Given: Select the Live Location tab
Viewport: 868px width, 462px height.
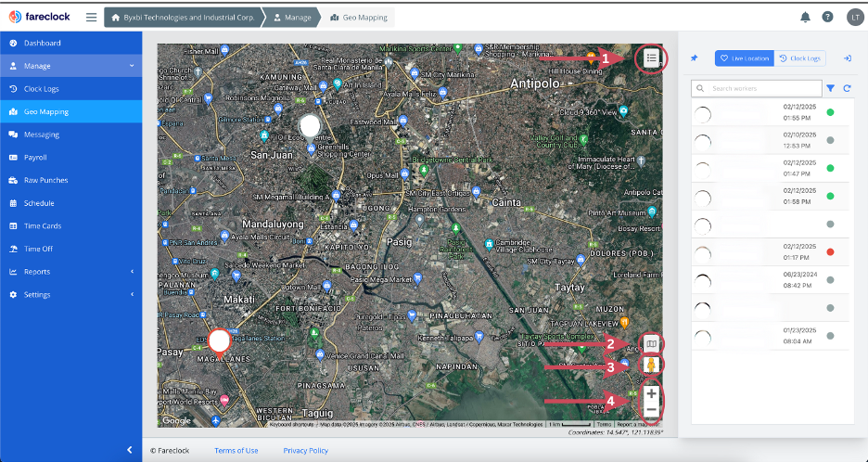Looking at the screenshot, I should tap(744, 58).
